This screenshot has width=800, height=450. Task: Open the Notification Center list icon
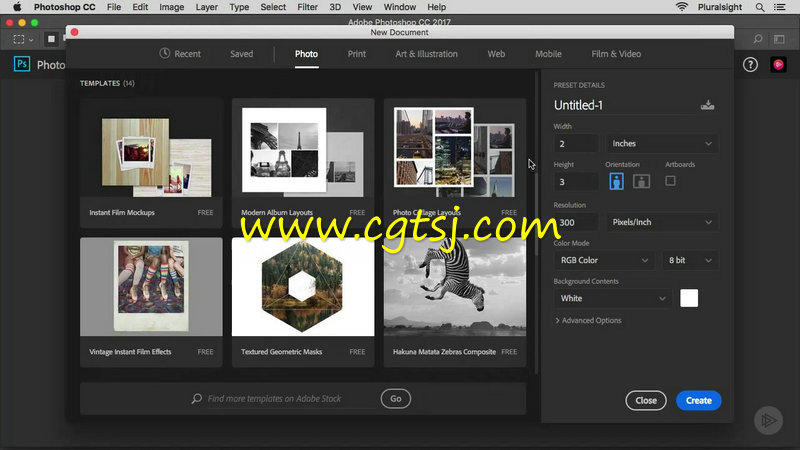780,7
